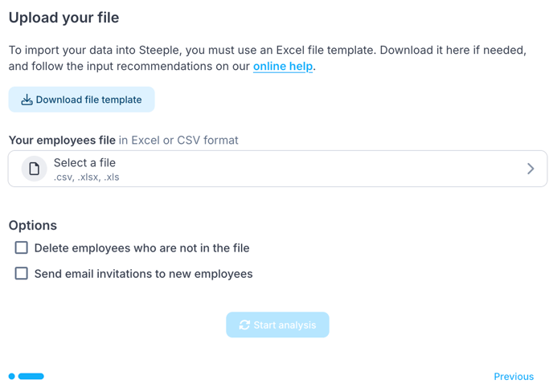Click the Start analysis button

[x=277, y=325]
